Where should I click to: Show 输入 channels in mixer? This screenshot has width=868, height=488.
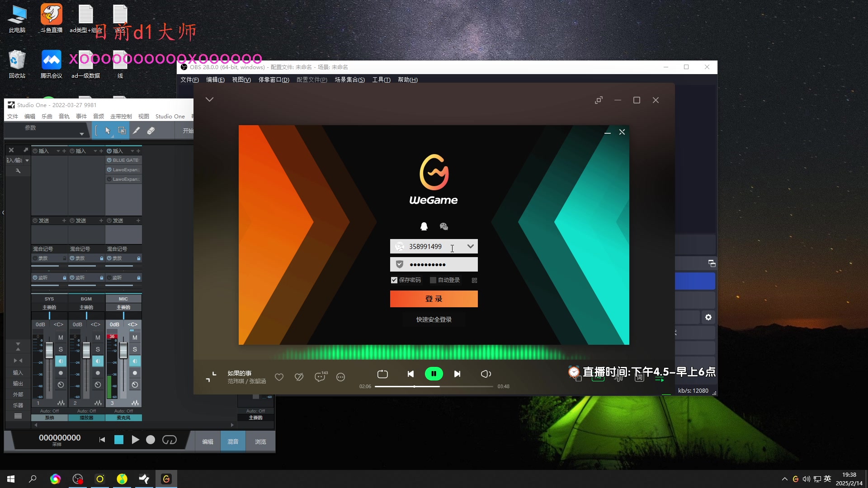click(x=18, y=373)
